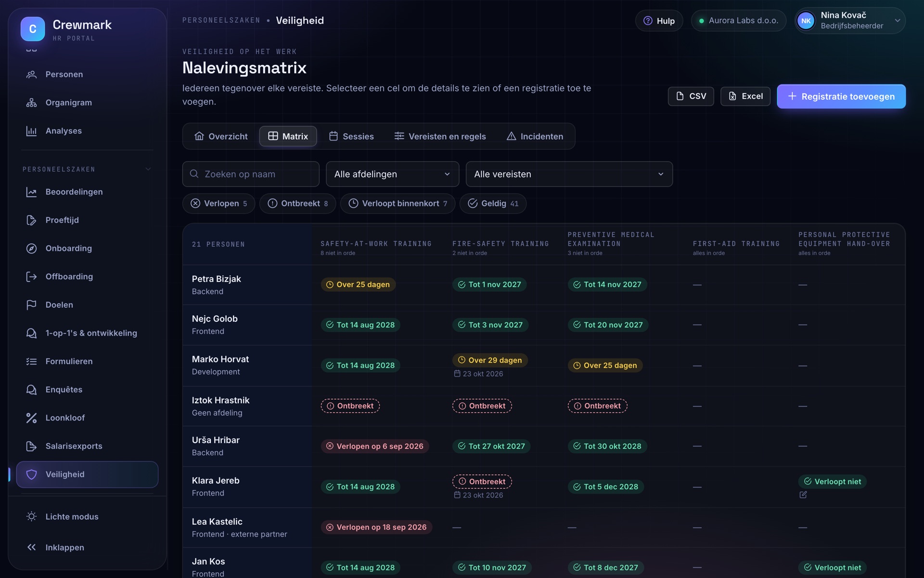Open Formulieren page

click(87, 361)
